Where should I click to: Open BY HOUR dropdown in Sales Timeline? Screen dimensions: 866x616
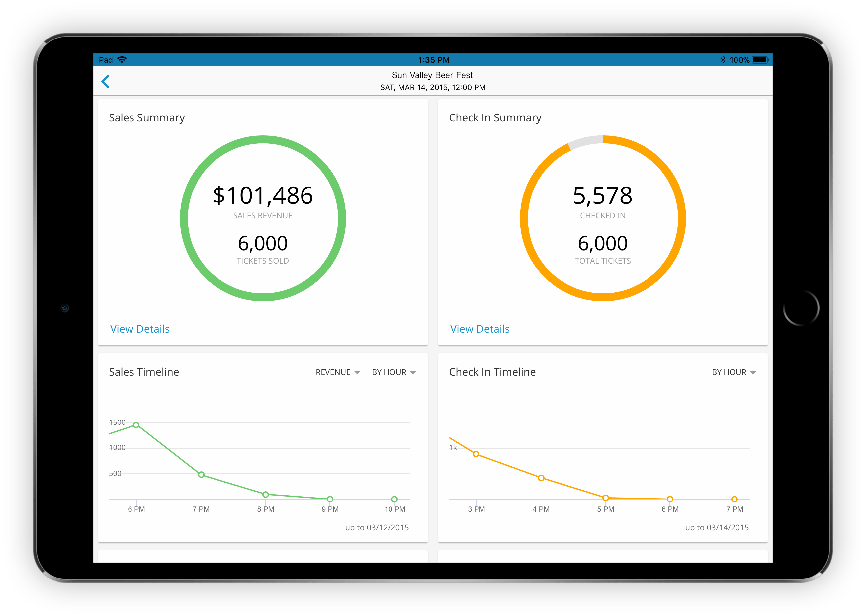pos(394,372)
